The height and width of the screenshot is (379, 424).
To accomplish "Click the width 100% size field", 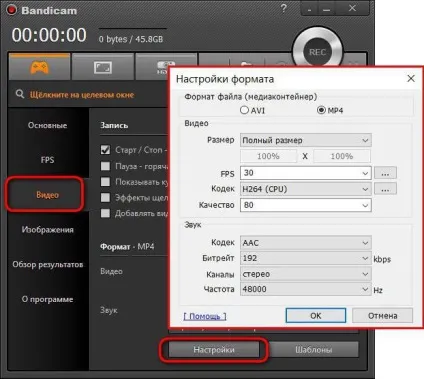I will 268,156.
